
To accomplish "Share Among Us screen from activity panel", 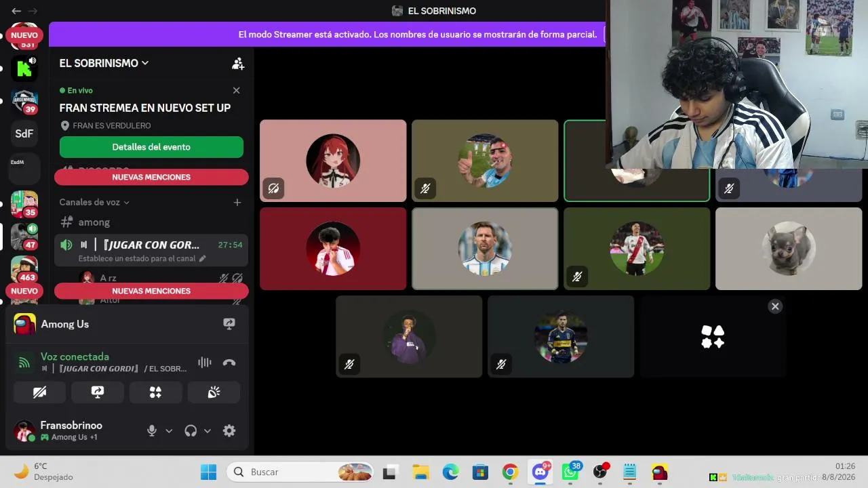I will pyautogui.click(x=229, y=324).
